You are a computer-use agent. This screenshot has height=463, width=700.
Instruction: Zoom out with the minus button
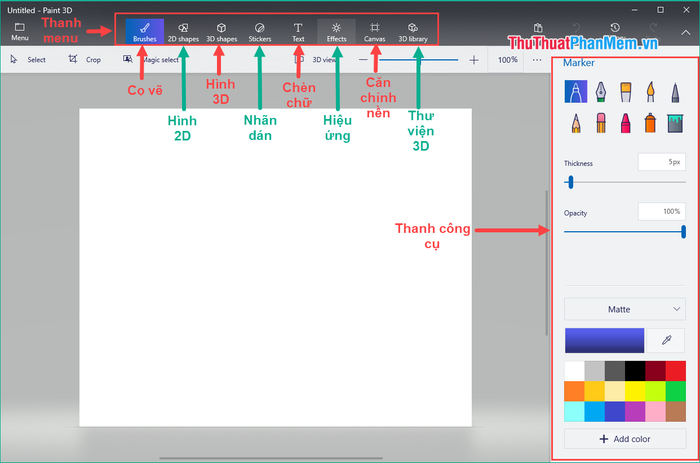(363, 60)
